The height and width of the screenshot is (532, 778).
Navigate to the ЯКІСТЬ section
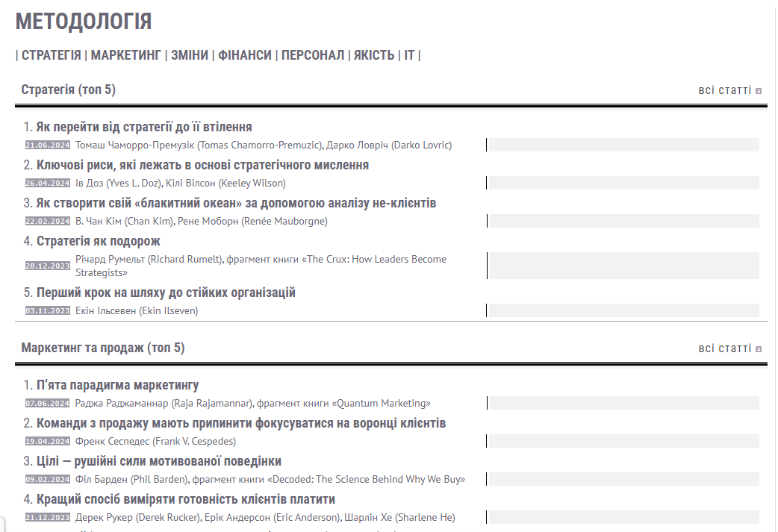[374, 55]
